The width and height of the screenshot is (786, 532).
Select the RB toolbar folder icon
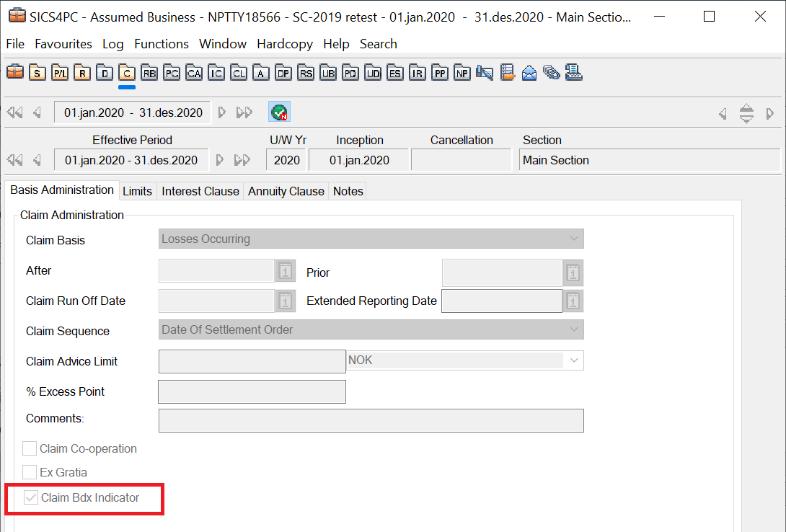[149, 72]
